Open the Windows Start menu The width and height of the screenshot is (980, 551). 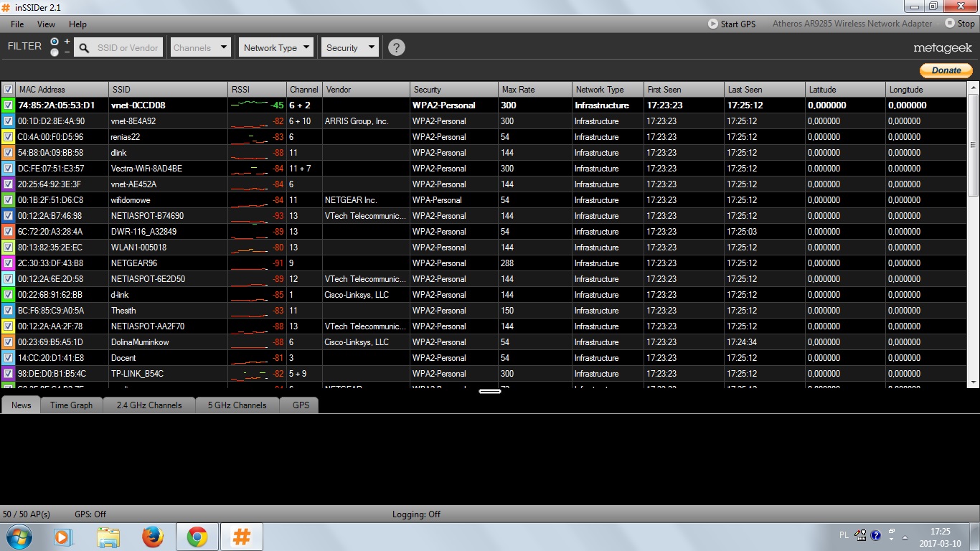pyautogui.click(x=18, y=536)
